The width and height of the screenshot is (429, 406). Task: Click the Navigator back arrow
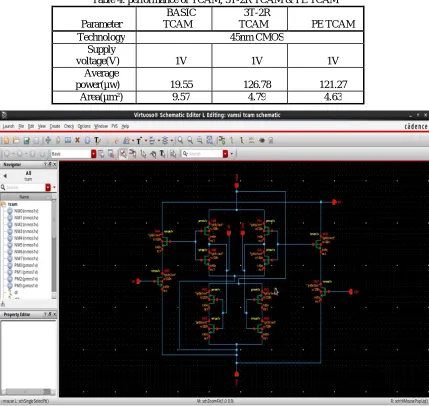click(x=5, y=176)
